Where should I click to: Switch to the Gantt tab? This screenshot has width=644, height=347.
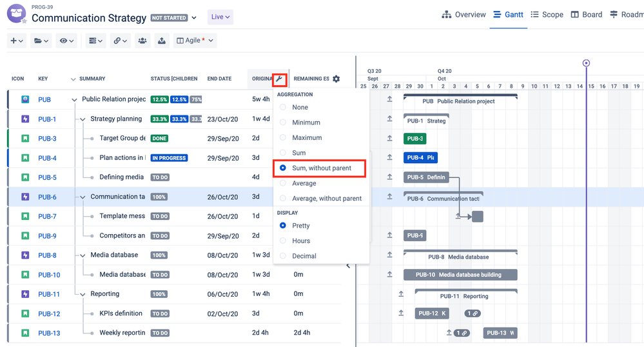pyautogui.click(x=508, y=15)
